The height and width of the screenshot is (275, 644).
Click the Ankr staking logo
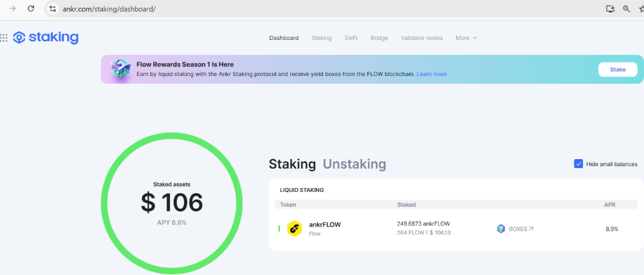46,37
